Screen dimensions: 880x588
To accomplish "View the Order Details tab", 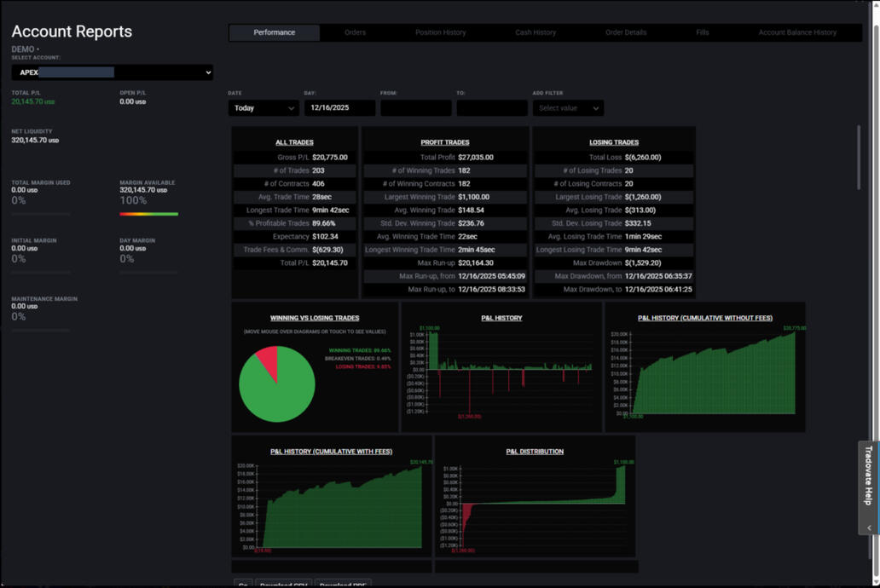I will 626,32.
